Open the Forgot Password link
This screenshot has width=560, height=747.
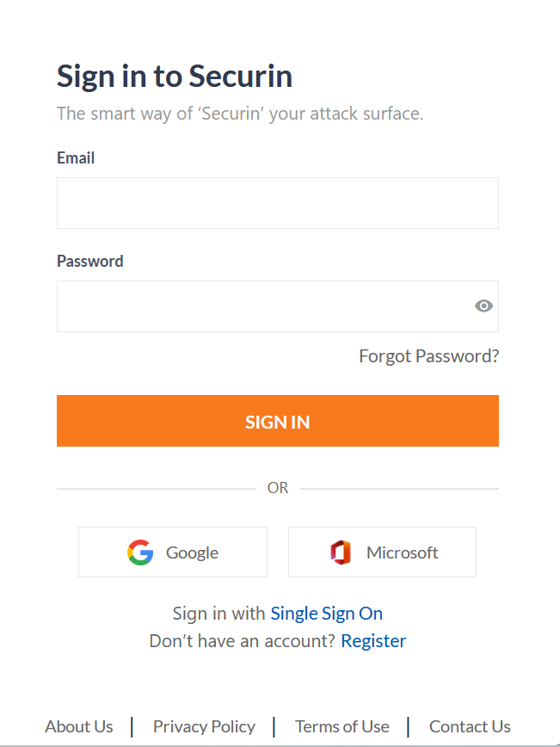tap(428, 356)
